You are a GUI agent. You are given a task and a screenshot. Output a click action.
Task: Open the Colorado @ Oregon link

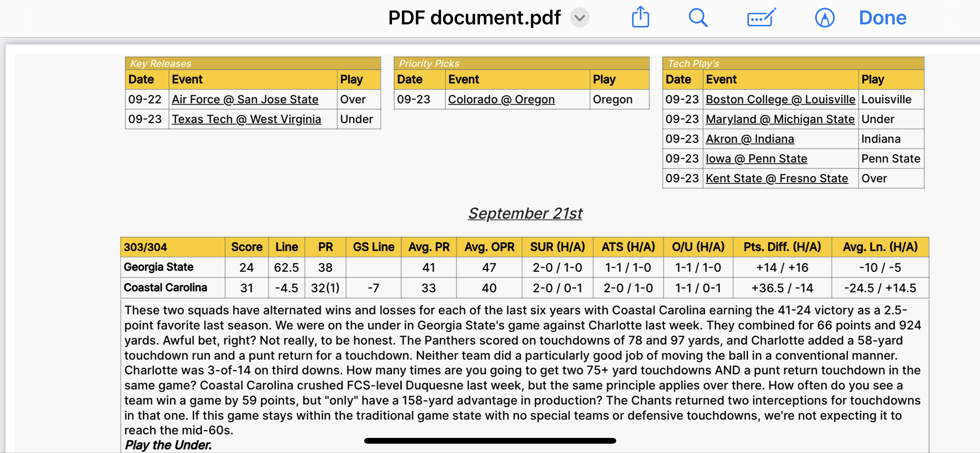(x=501, y=100)
